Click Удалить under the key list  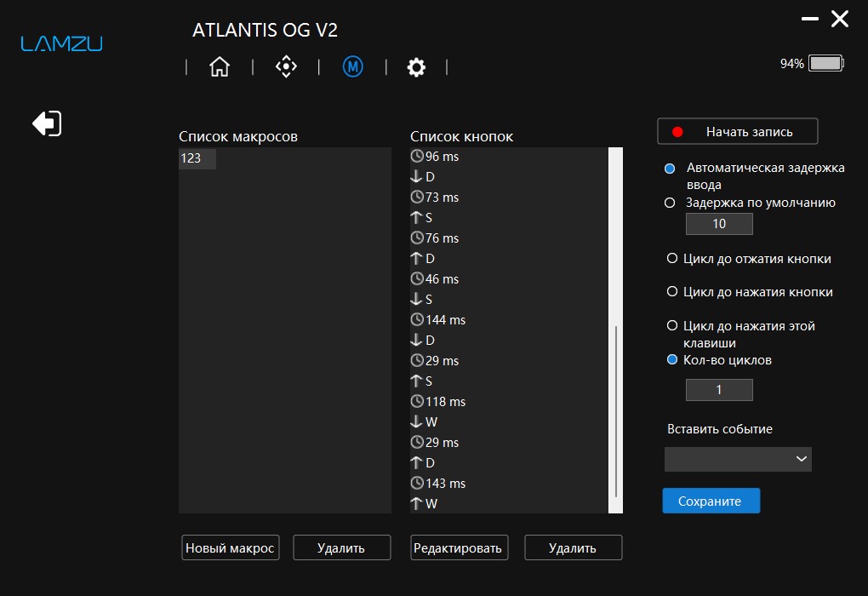click(573, 547)
